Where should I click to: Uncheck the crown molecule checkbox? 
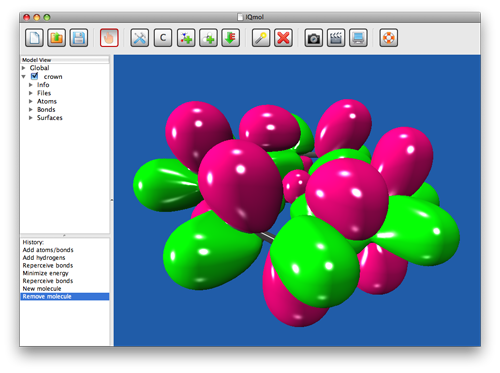[34, 76]
